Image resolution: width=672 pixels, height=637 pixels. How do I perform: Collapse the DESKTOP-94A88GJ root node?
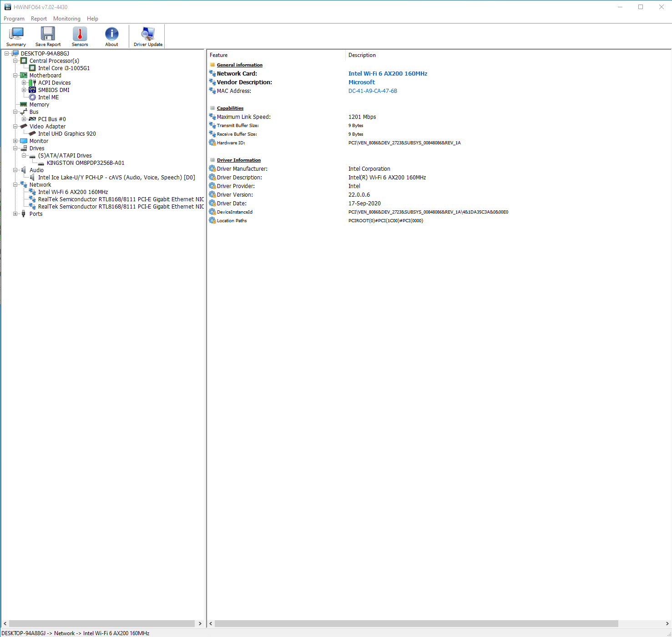(x=6, y=53)
